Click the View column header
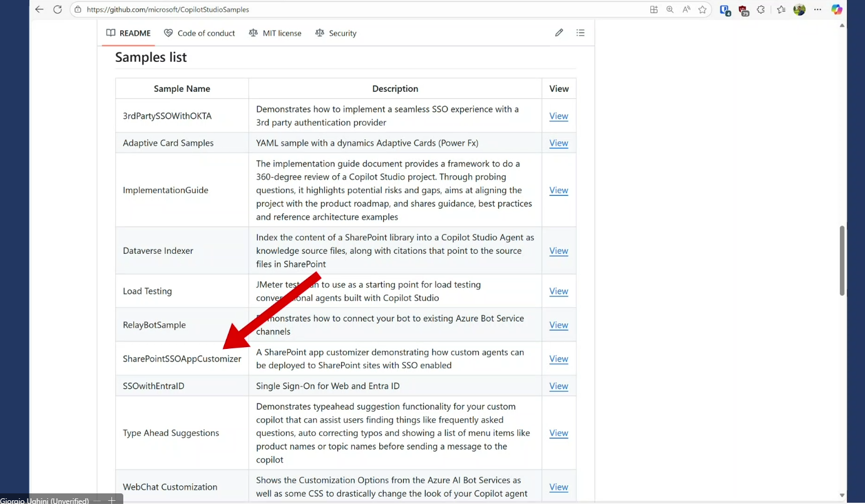Viewport: 865px width, 504px height. click(559, 88)
